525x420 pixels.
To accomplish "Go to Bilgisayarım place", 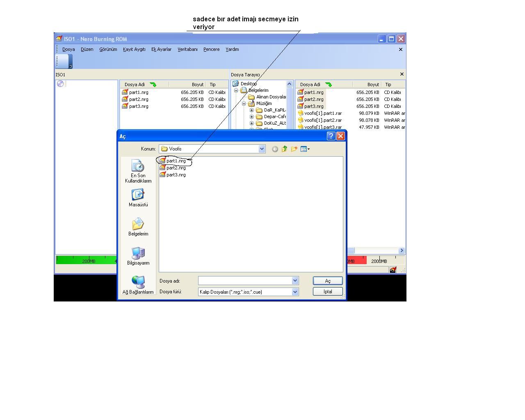I will pyautogui.click(x=138, y=256).
